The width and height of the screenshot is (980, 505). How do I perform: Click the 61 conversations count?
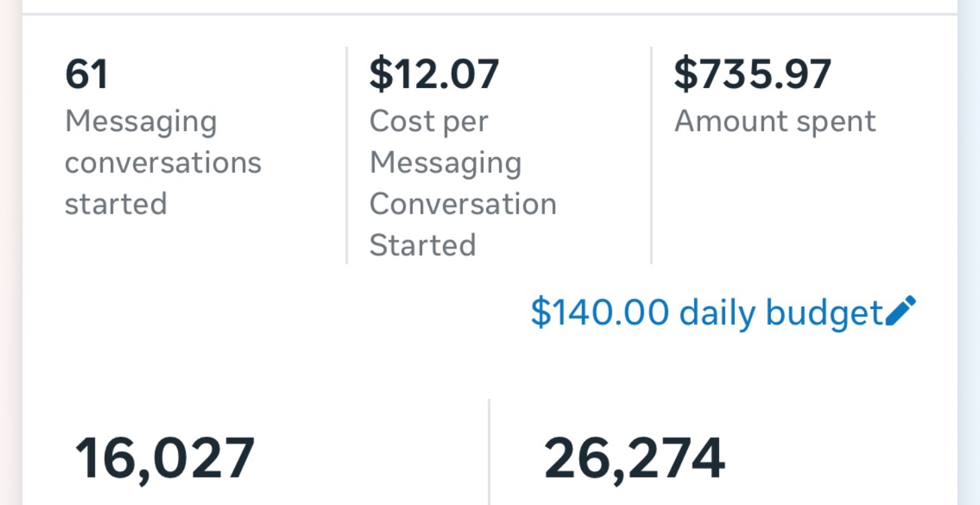pyautogui.click(x=87, y=74)
